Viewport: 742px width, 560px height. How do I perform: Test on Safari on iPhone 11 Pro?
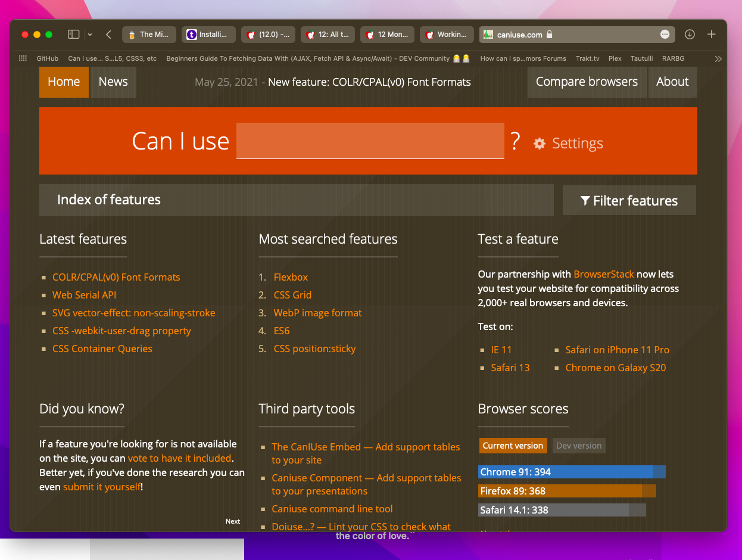click(618, 350)
